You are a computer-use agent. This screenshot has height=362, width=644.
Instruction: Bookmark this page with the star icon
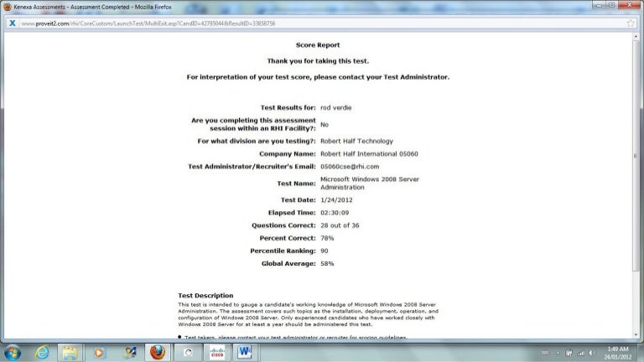click(x=631, y=23)
